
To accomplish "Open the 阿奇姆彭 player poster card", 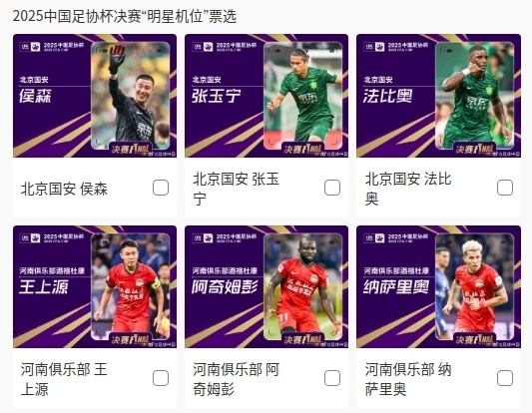I will [266, 286].
